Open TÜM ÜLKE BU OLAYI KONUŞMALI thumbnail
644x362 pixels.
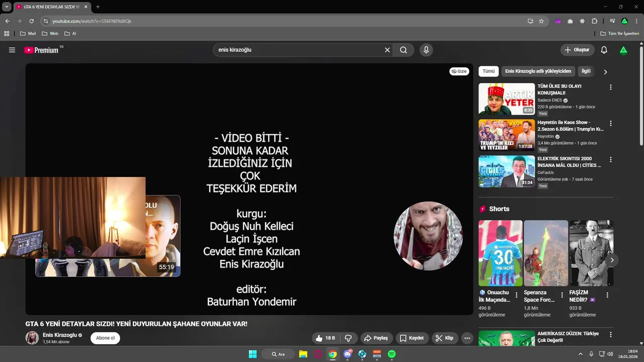pos(507,99)
